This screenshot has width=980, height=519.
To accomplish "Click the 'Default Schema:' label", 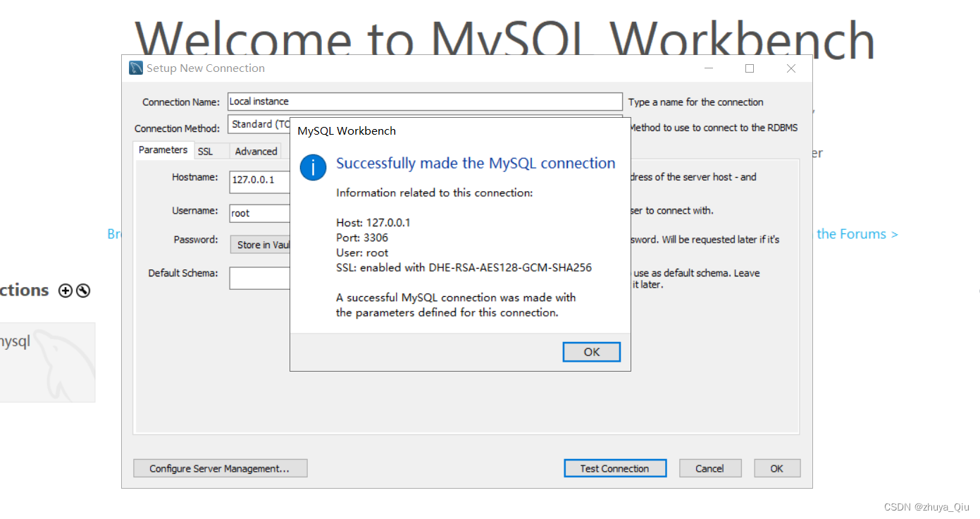I will [x=183, y=273].
